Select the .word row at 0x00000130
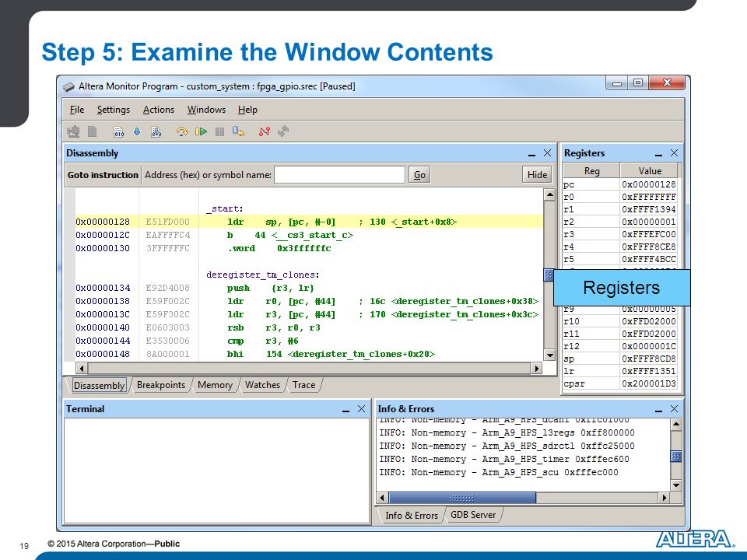The width and height of the screenshot is (747, 560). coord(309,249)
